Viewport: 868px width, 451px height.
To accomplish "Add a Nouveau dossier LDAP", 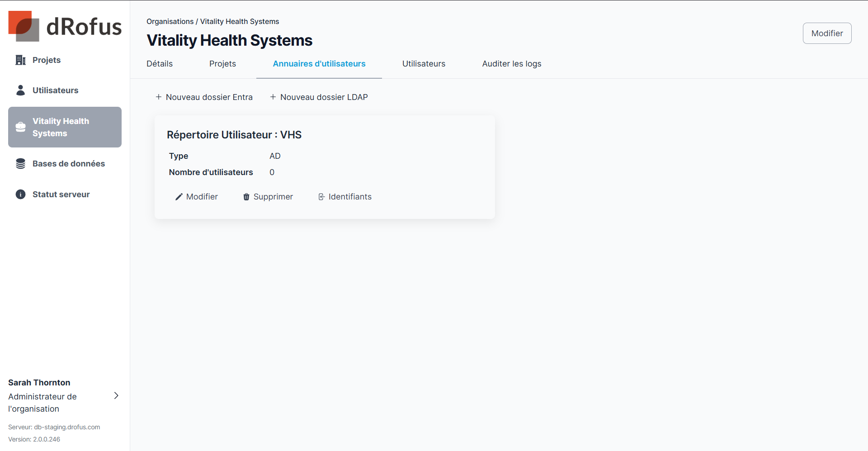I will [319, 97].
